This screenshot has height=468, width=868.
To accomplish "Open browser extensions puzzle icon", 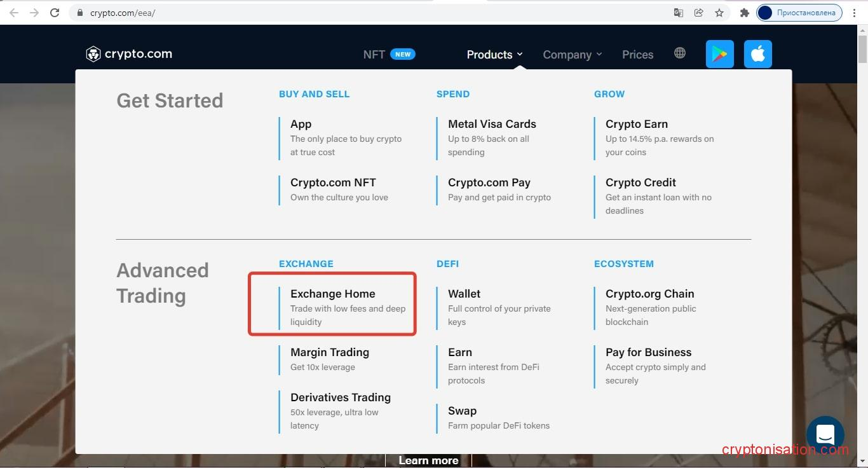I will pos(744,13).
